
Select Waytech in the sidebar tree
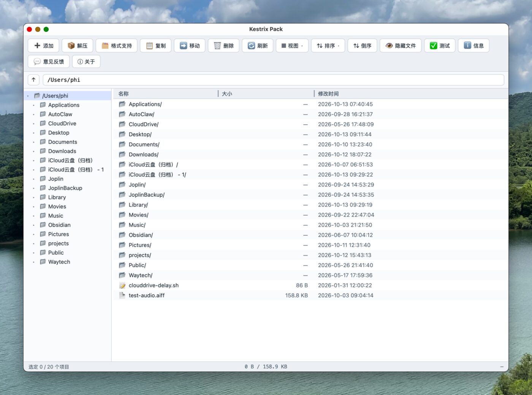pyautogui.click(x=59, y=262)
